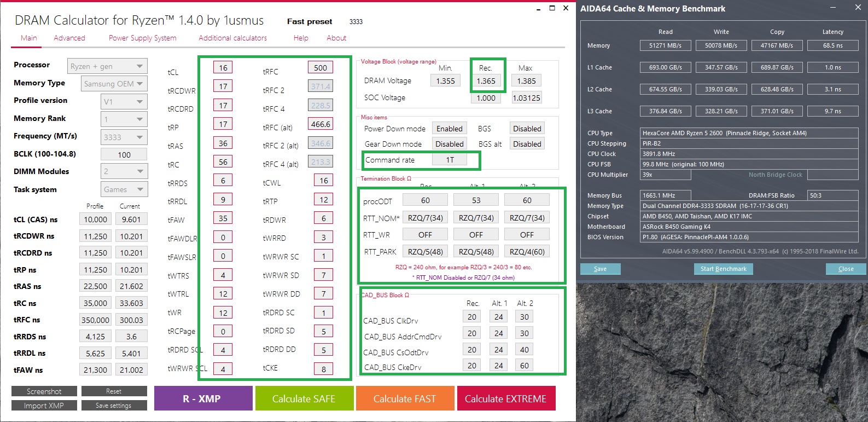This screenshot has height=422, width=868.
Task: Click the Power Down mode Enabled field
Action: (x=450, y=129)
